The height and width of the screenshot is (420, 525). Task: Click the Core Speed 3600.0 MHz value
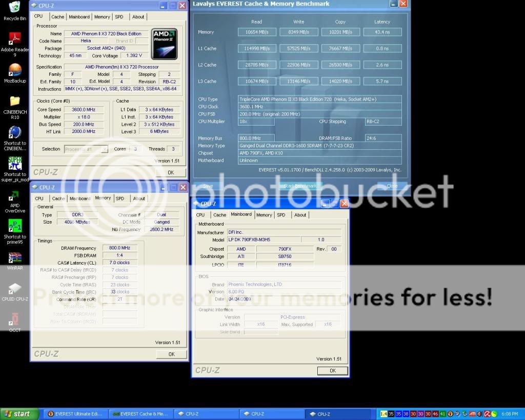click(x=84, y=110)
